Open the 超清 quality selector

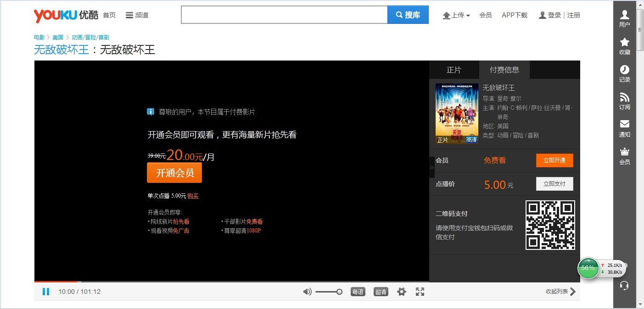[x=381, y=292]
